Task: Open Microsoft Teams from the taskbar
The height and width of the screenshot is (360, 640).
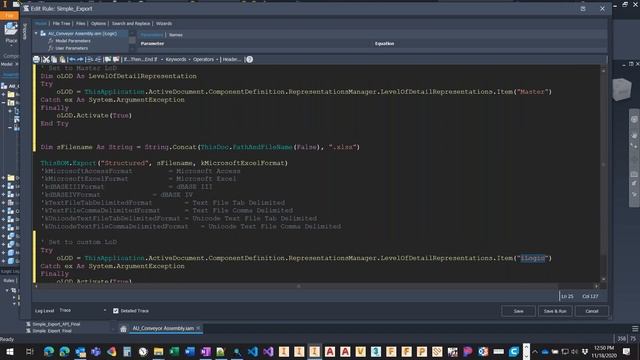Action: pos(96,351)
